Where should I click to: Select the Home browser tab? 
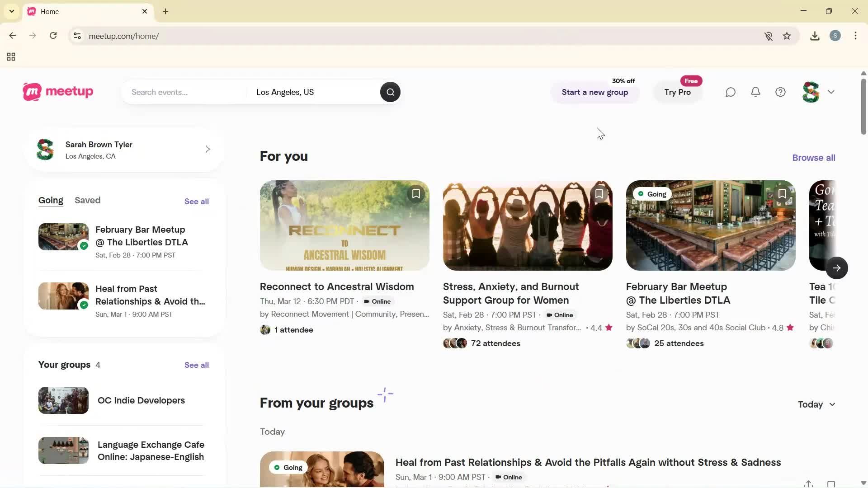[68, 11]
